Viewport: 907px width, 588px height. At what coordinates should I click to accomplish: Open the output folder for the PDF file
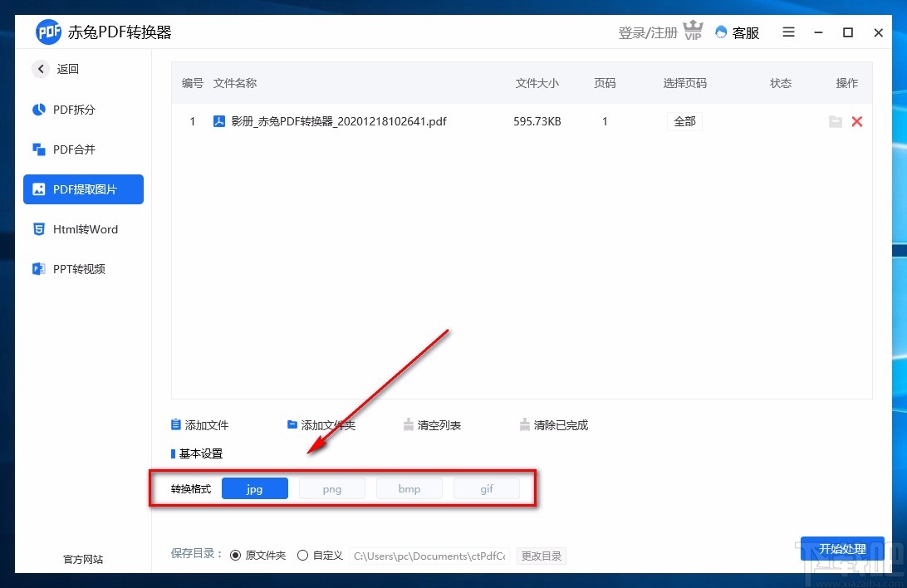click(836, 121)
